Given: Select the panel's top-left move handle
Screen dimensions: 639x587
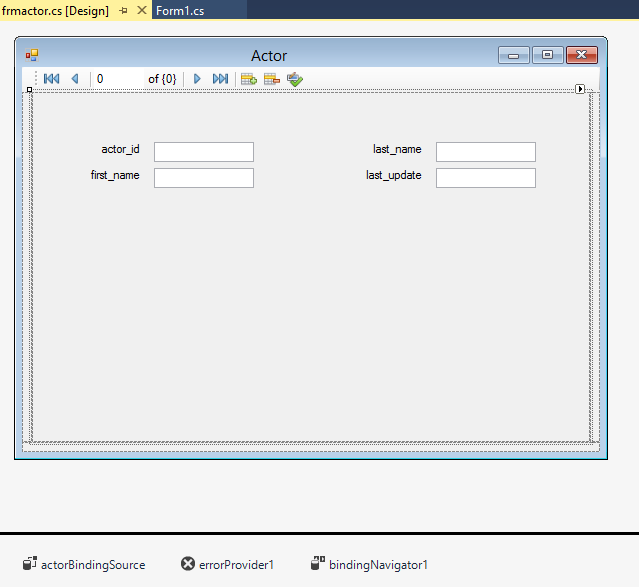Looking at the screenshot, I should click(x=29, y=90).
